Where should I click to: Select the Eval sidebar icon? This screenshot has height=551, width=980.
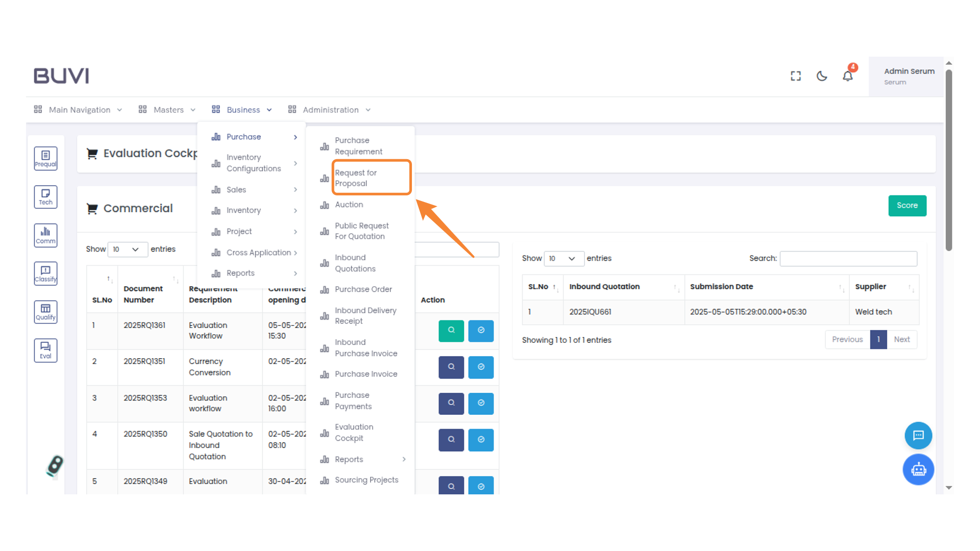click(x=45, y=350)
